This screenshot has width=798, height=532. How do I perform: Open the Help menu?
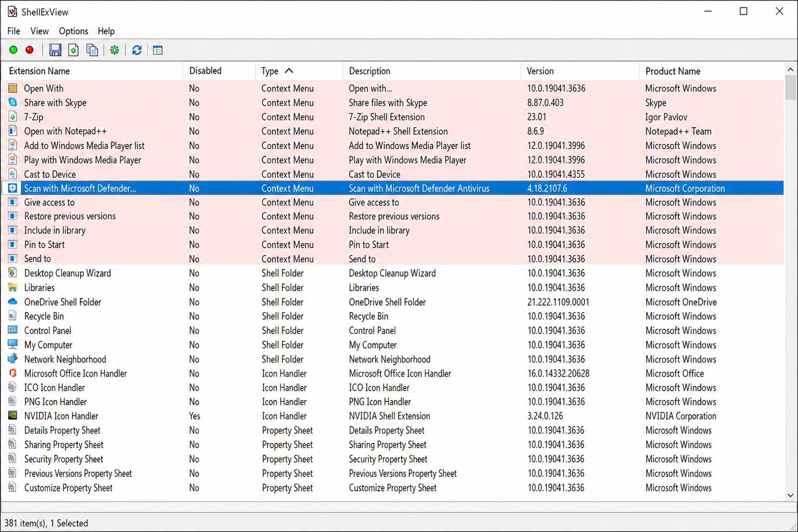(x=106, y=31)
